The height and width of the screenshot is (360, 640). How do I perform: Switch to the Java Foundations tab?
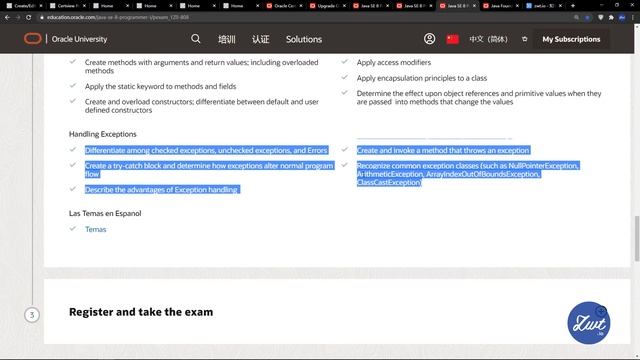pos(500,6)
